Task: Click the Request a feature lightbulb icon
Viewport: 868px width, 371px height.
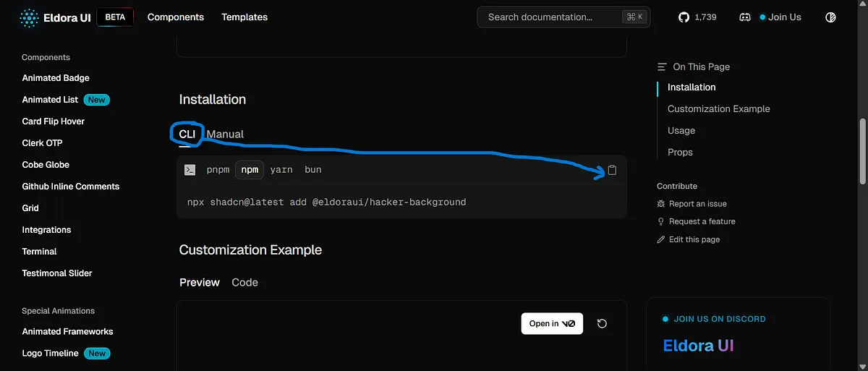Action: pos(660,221)
